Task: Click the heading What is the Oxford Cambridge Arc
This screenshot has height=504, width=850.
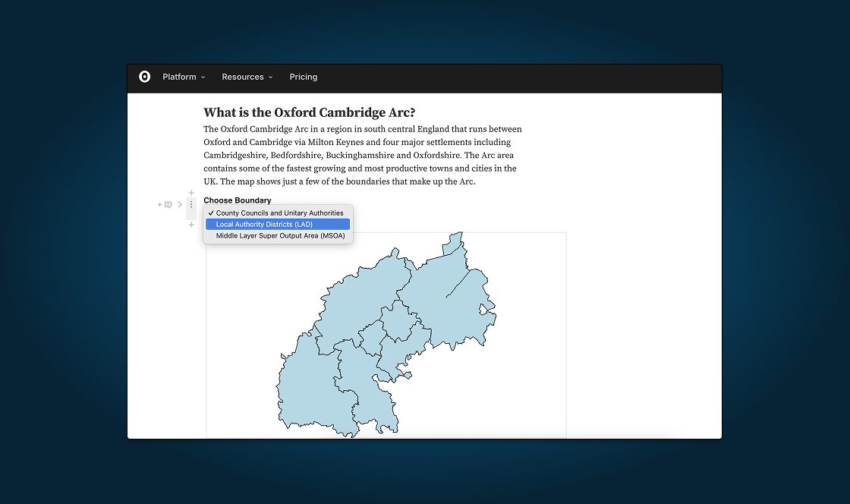Action: pos(309,112)
